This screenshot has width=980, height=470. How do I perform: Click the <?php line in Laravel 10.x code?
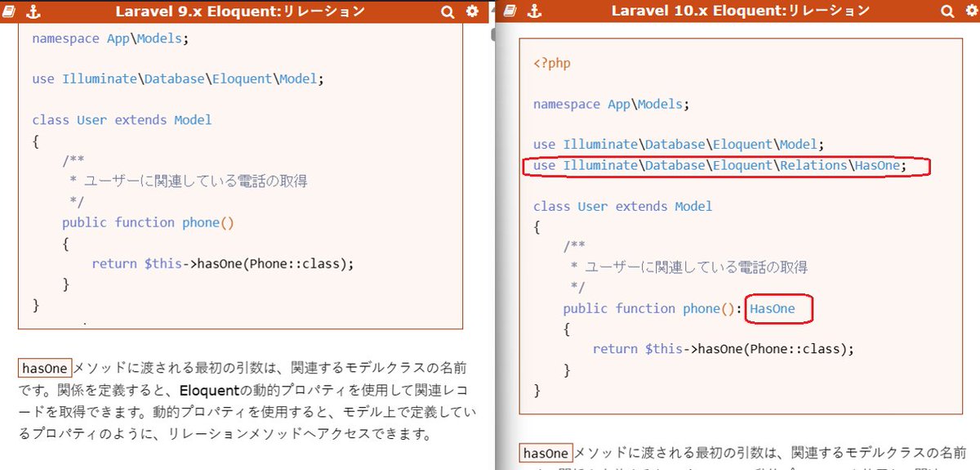[552, 63]
